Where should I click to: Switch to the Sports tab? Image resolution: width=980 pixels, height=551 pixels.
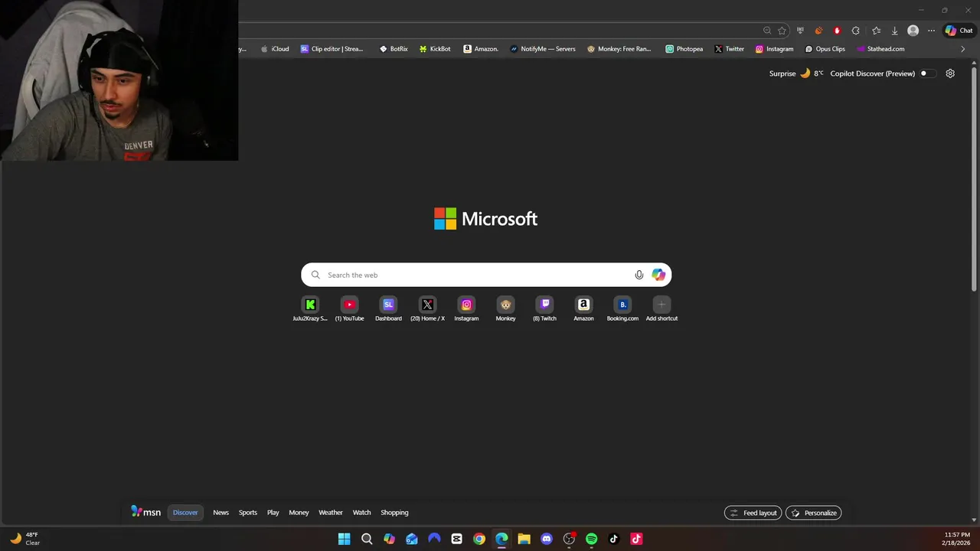[x=248, y=513]
